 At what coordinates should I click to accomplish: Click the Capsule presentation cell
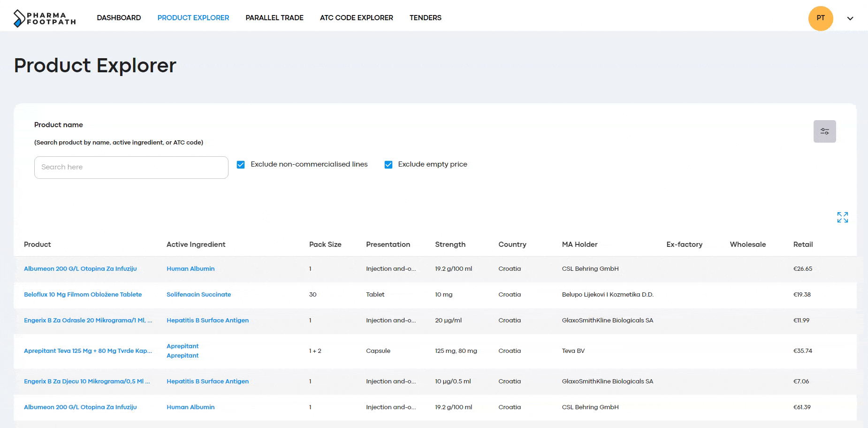pyautogui.click(x=378, y=351)
